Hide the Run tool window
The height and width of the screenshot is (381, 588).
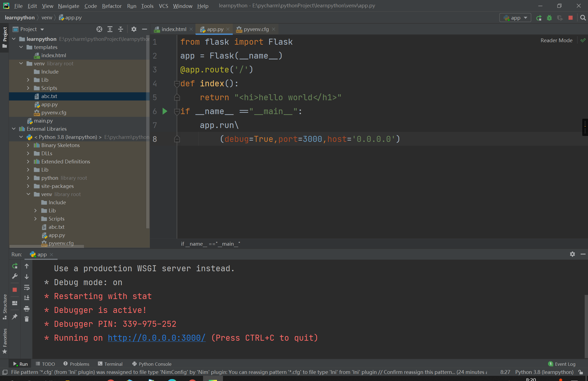tap(583, 254)
